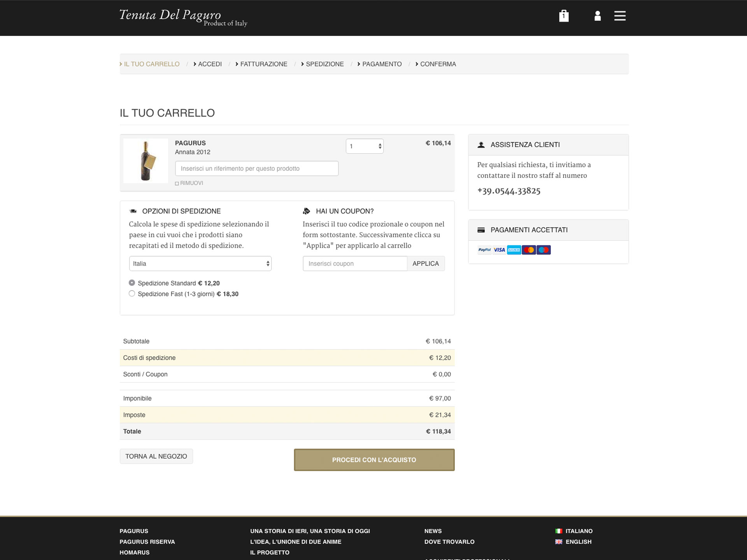Open the shopping bag cart icon
Screen dimensions: 747x560
[x=564, y=16]
